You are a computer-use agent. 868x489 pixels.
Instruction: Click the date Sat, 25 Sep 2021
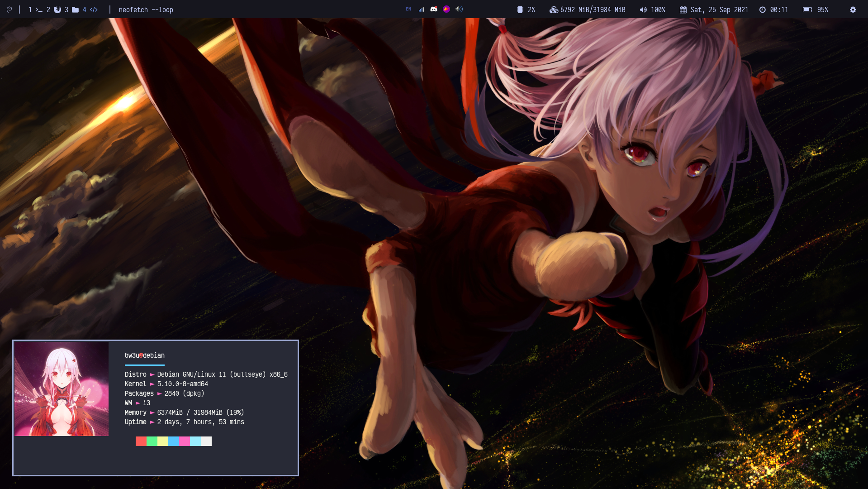[719, 10]
